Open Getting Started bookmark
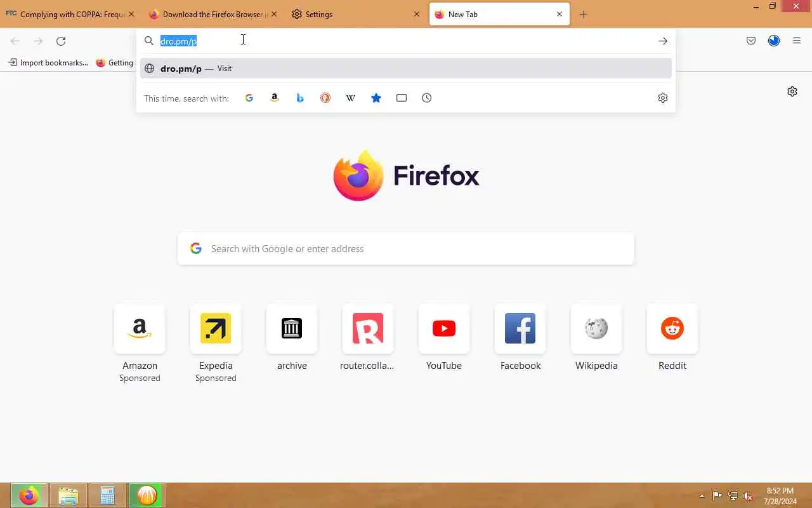The width and height of the screenshot is (812, 508). click(x=115, y=63)
